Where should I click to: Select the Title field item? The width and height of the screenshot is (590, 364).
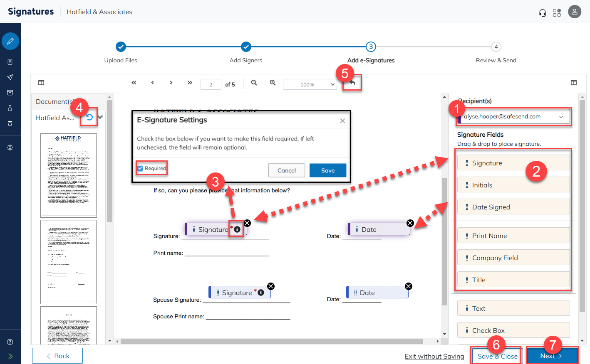pyautogui.click(x=513, y=280)
